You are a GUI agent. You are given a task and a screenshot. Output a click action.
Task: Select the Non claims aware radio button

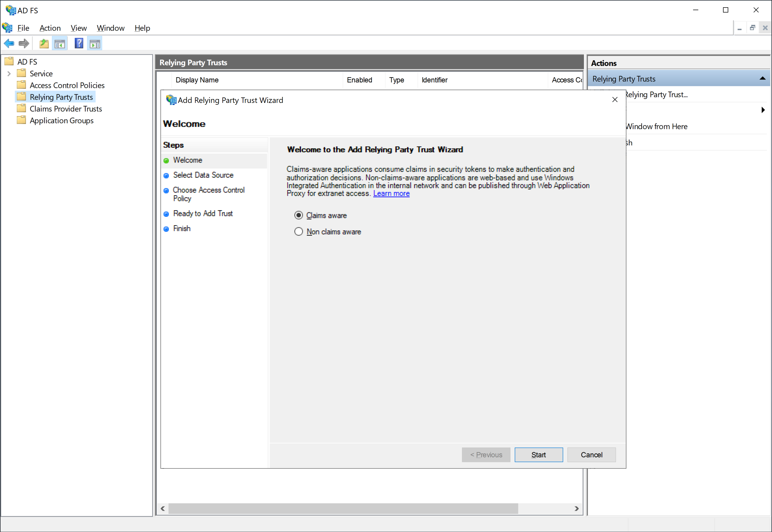pos(298,231)
